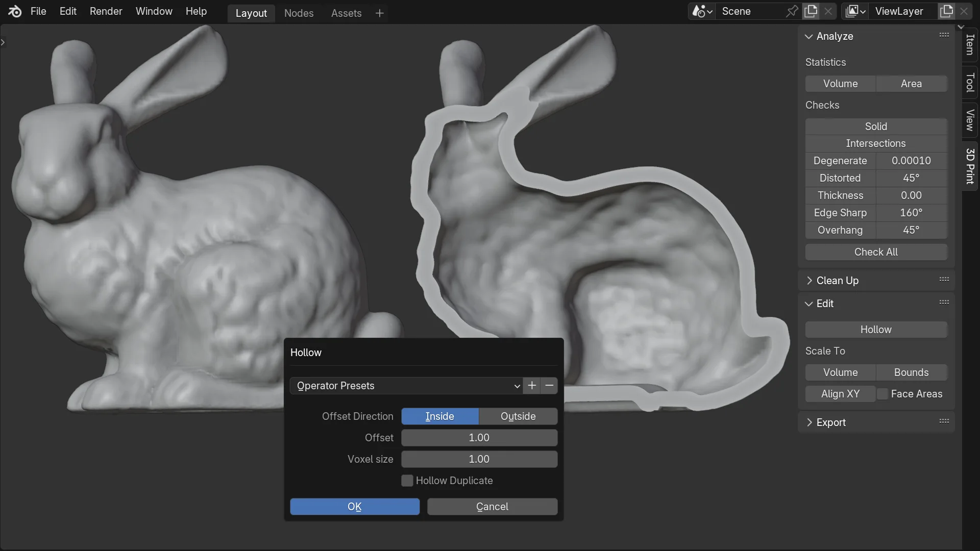Pin the Scene data-block
Image resolution: width=980 pixels, height=551 pixels.
click(x=791, y=11)
